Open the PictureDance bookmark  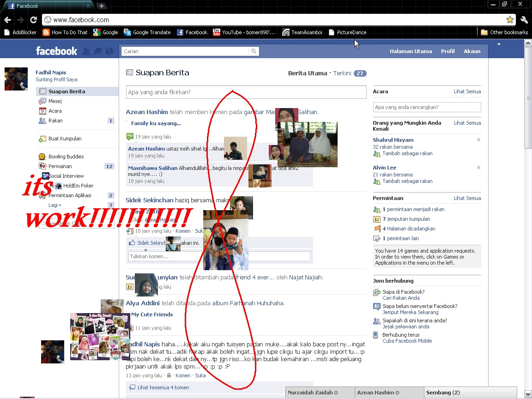point(347,32)
